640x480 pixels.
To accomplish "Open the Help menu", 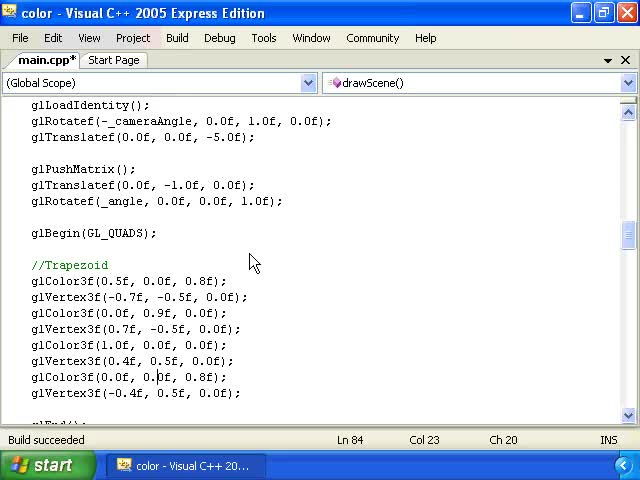I will [425, 38].
